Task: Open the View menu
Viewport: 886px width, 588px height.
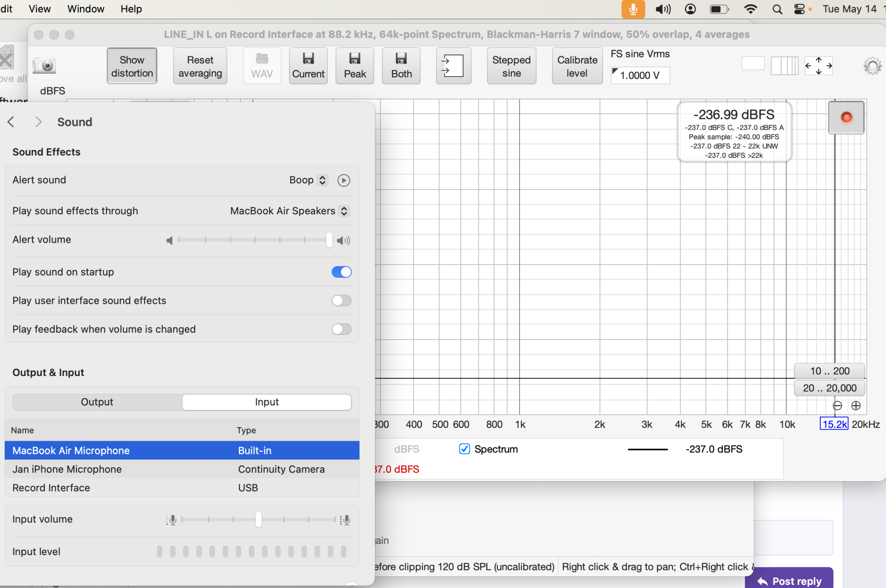Action: pos(39,9)
